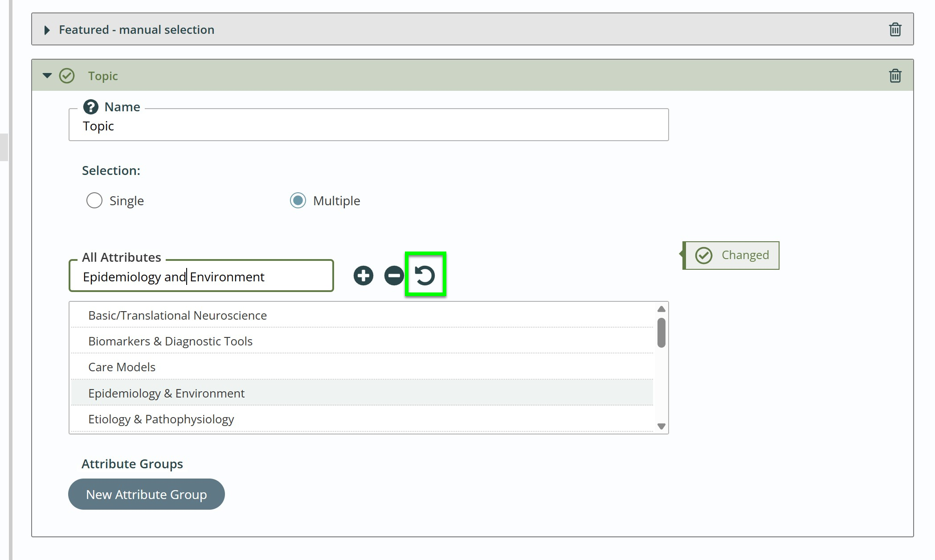This screenshot has height=560, width=935.
Task: Expand the Featured manual selection panel
Action: click(47, 30)
